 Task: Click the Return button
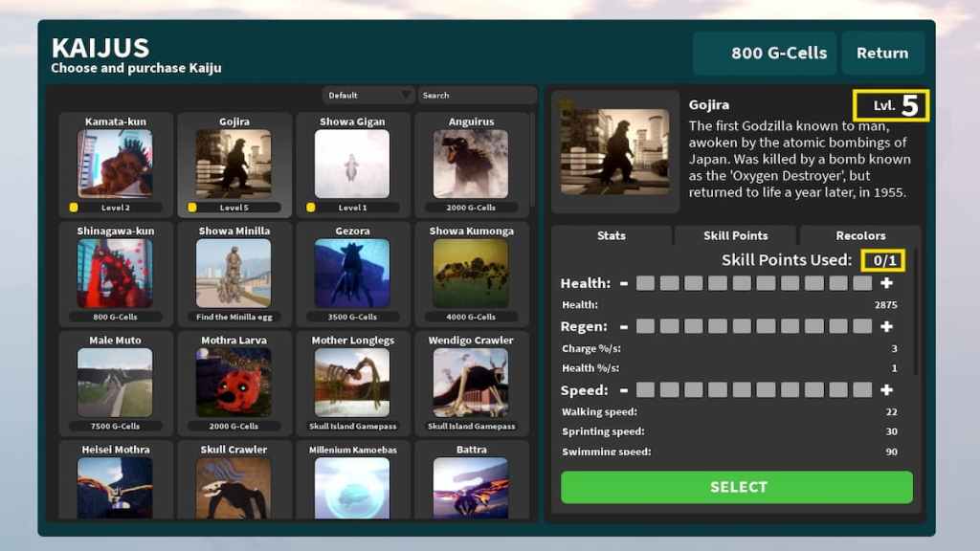[882, 54]
